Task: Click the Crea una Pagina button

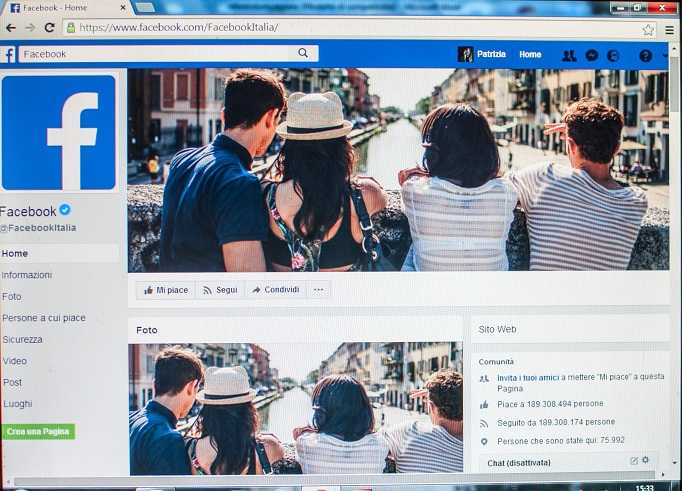Action: click(x=38, y=431)
